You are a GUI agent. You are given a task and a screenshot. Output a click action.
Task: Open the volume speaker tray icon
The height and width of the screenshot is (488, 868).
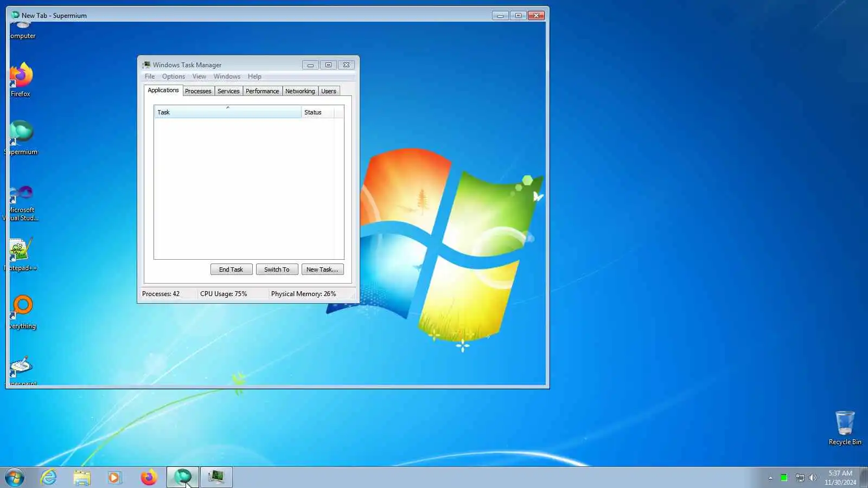[813, 478]
